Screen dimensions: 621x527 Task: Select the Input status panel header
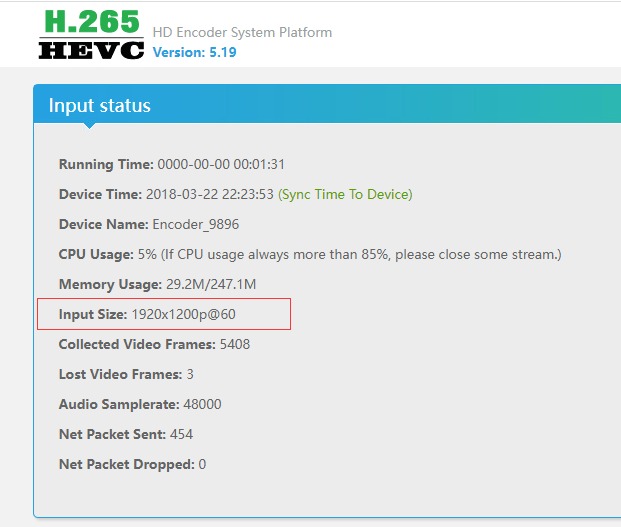[327, 105]
